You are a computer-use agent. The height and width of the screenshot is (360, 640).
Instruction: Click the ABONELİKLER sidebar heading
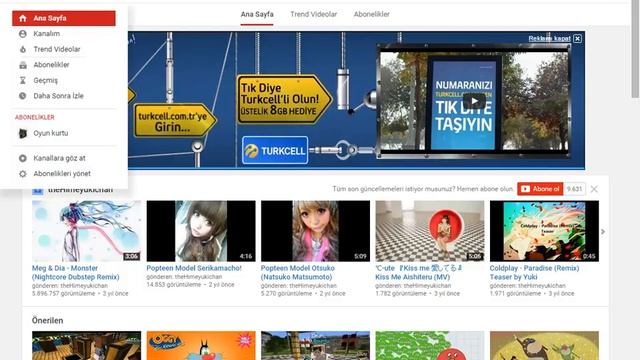pyautogui.click(x=35, y=118)
